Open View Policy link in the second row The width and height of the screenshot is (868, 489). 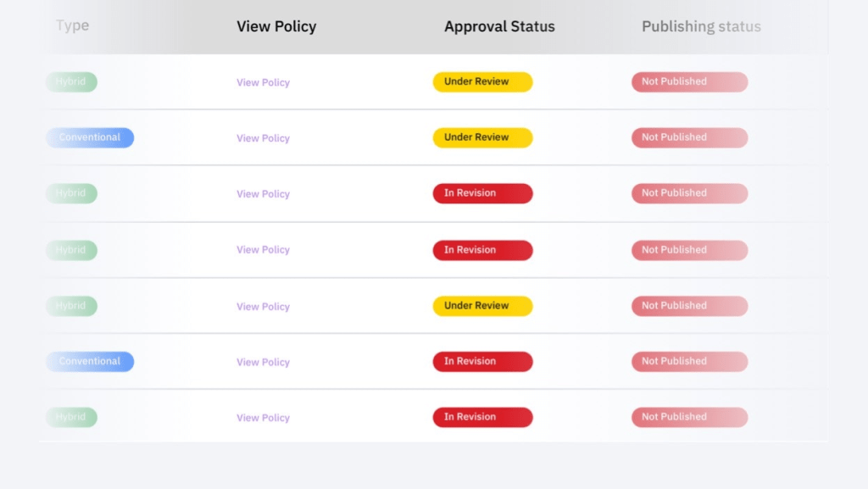point(263,138)
